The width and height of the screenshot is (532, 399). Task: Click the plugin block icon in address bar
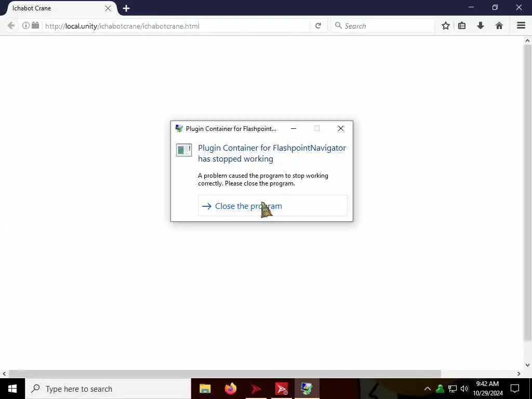[35, 25]
